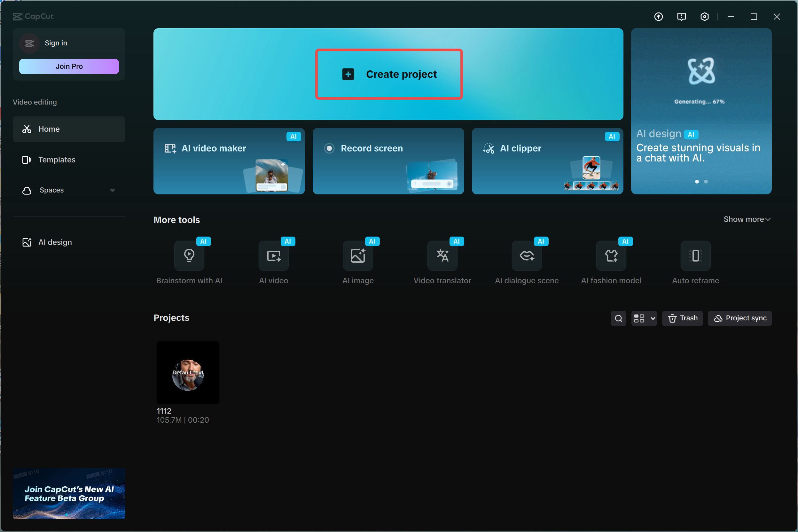Open settings hexagon icon in title bar
The image size is (798, 532).
704,17
